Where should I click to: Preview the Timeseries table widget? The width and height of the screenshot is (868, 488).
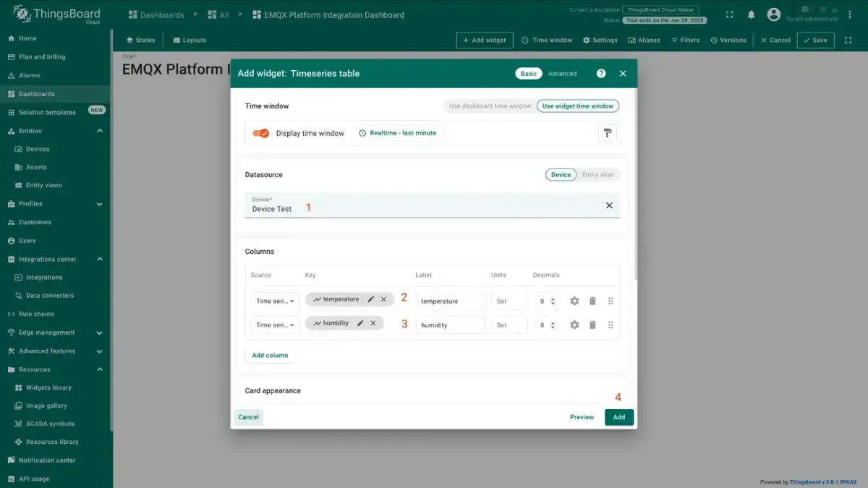tap(581, 416)
